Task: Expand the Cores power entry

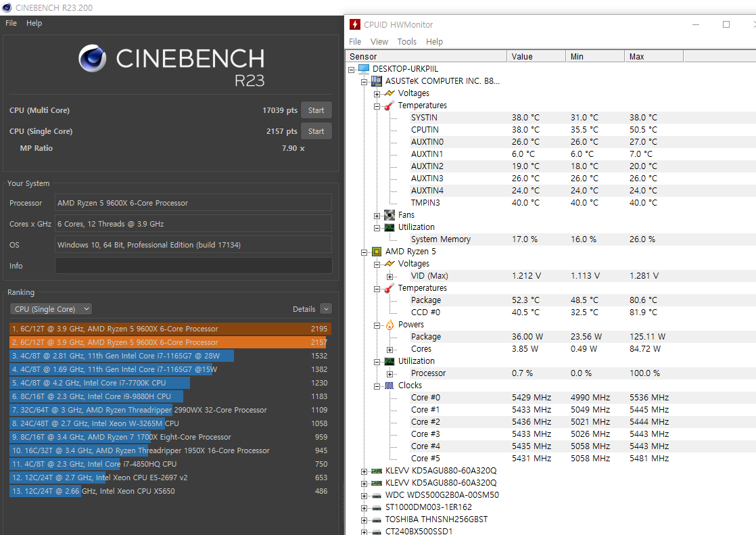Action: 389,350
